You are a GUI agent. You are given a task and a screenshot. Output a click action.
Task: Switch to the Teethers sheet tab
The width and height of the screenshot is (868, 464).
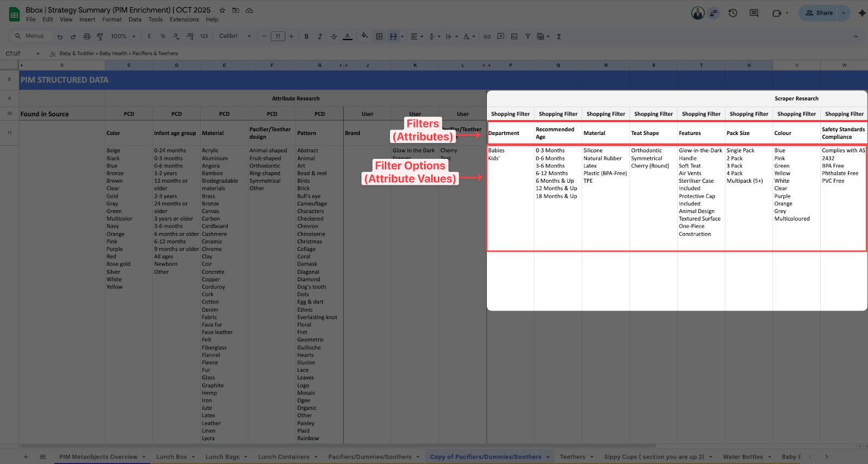572,457
